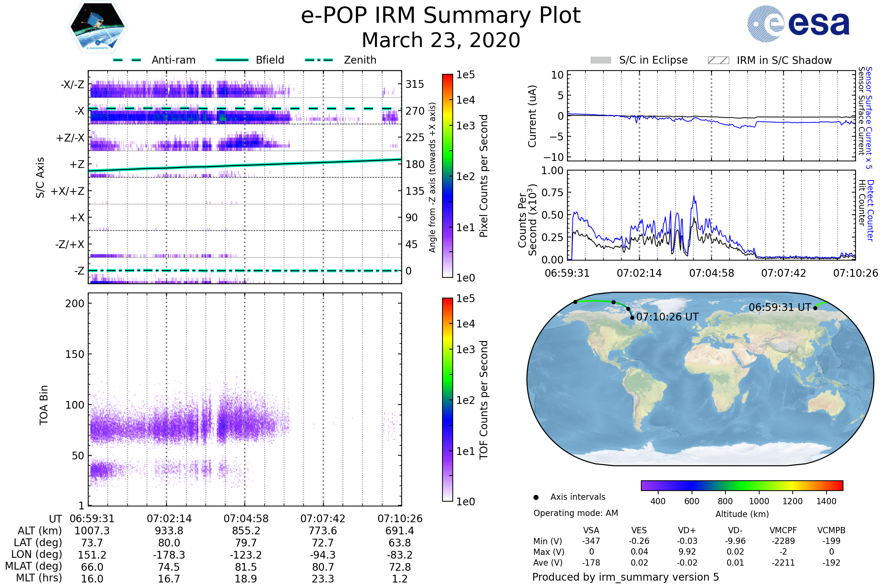The width and height of the screenshot is (882, 588).
Task: Click the Axis intervals black dot legend
Action: (x=536, y=498)
